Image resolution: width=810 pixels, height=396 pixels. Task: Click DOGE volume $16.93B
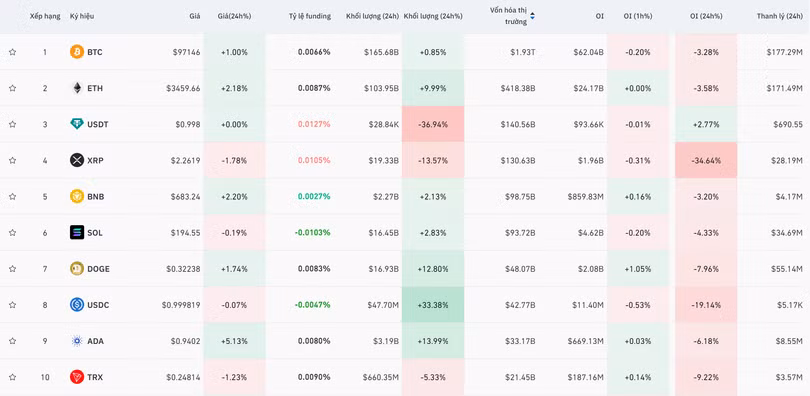[x=383, y=269]
